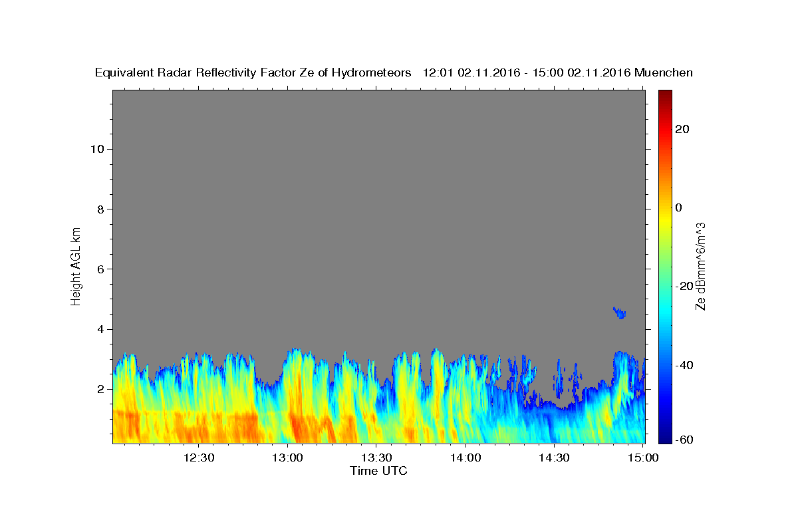798x532 pixels.
Task: Click the 4 km height tick label
Action: (x=102, y=329)
